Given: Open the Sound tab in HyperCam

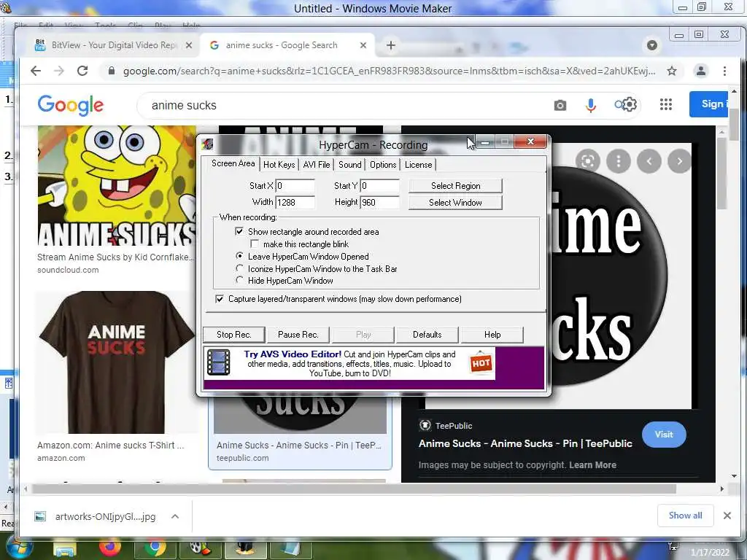Looking at the screenshot, I should (x=349, y=165).
